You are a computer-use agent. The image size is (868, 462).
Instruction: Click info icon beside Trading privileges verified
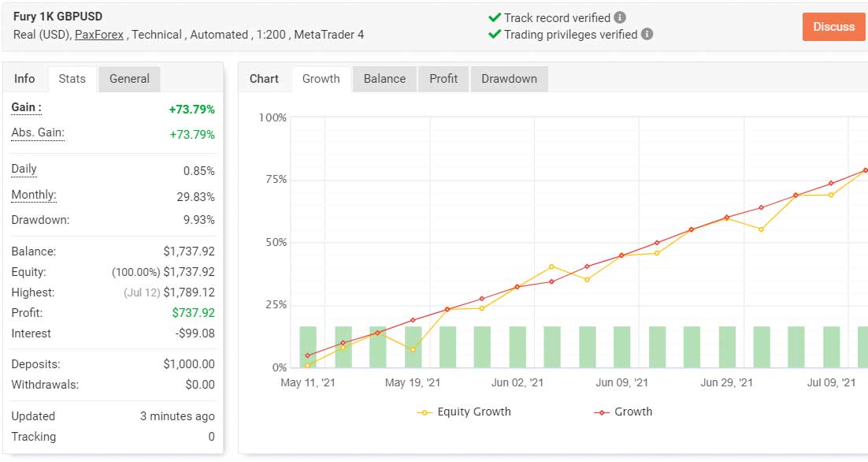click(647, 35)
